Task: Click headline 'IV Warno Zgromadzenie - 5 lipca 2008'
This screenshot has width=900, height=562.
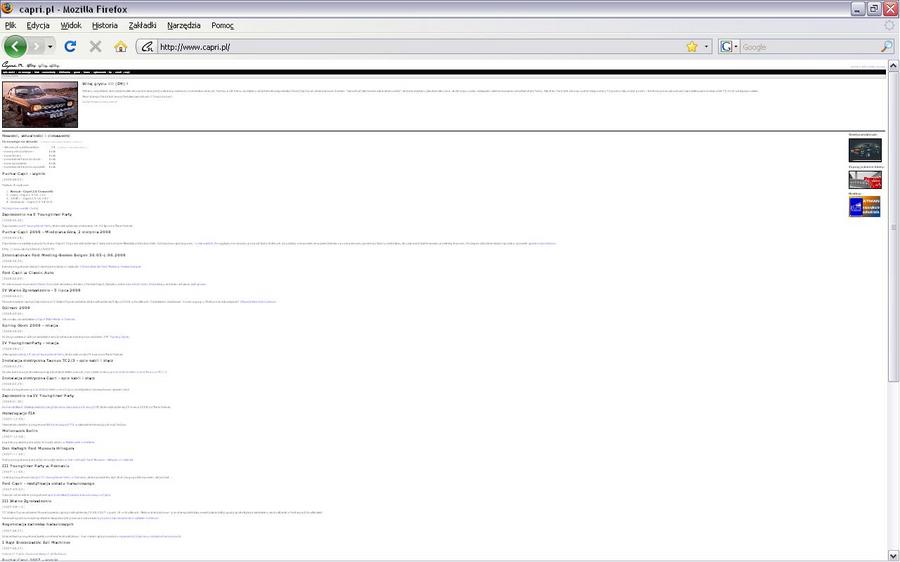Action: (x=41, y=290)
